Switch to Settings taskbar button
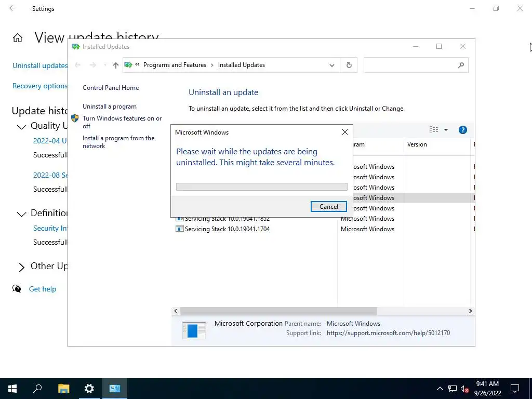 [89, 389]
